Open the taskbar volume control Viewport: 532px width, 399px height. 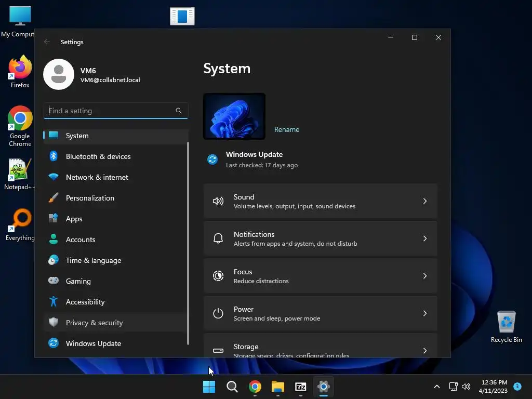[x=466, y=387]
